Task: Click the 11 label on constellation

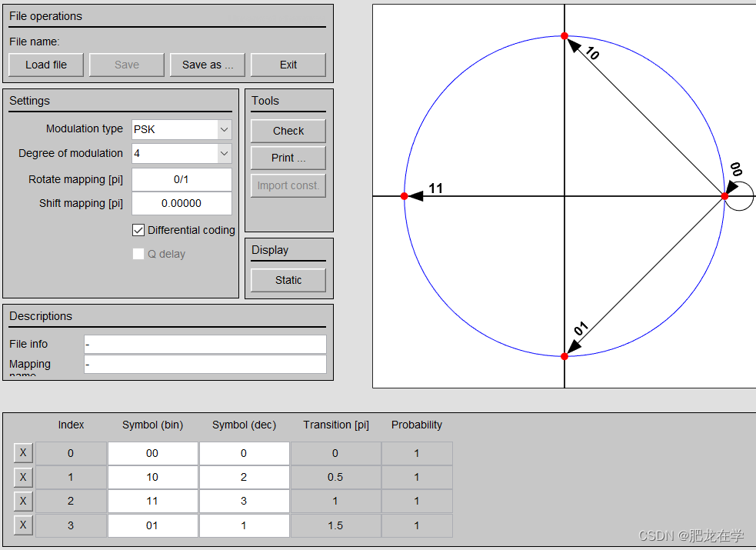Action: tap(435, 188)
